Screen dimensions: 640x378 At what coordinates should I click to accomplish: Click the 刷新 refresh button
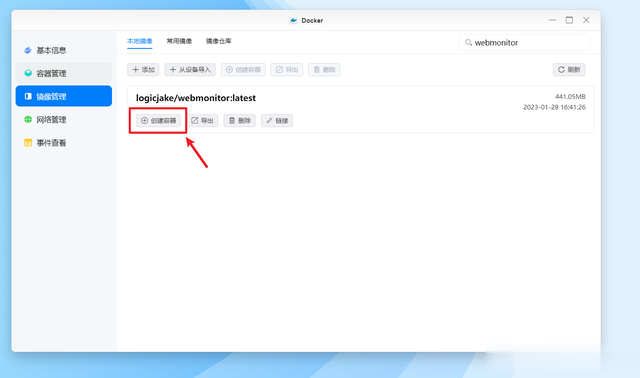(569, 69)
